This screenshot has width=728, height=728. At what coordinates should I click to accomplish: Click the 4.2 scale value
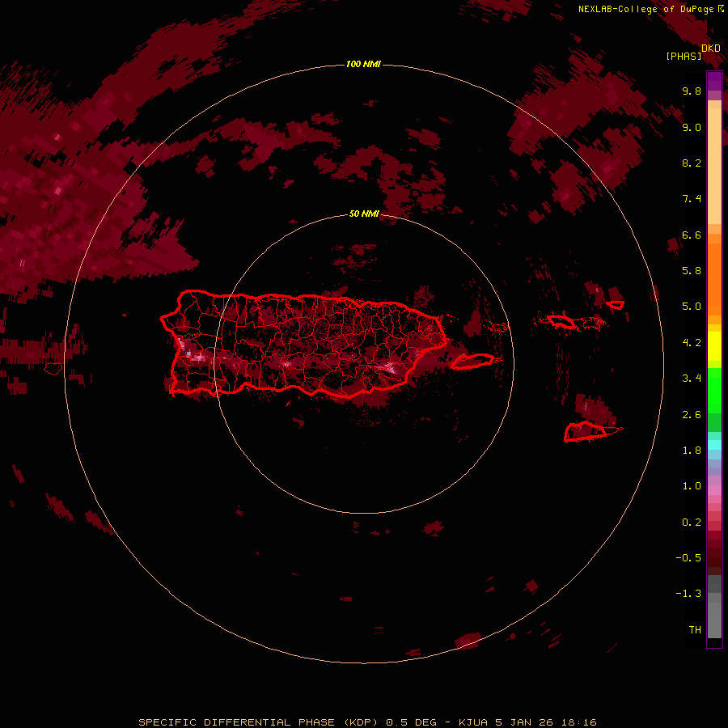pyautogui.click(x=692, y=343)
